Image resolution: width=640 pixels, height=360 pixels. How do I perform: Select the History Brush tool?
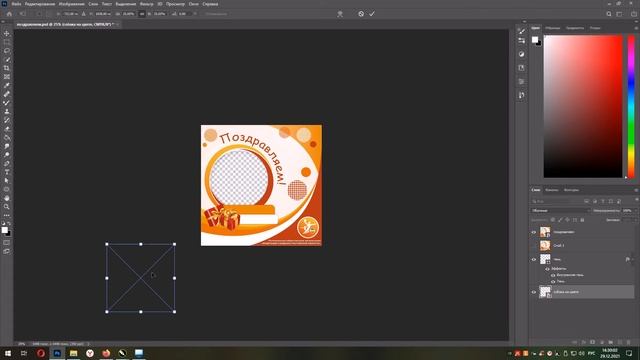tap(7, 120)
